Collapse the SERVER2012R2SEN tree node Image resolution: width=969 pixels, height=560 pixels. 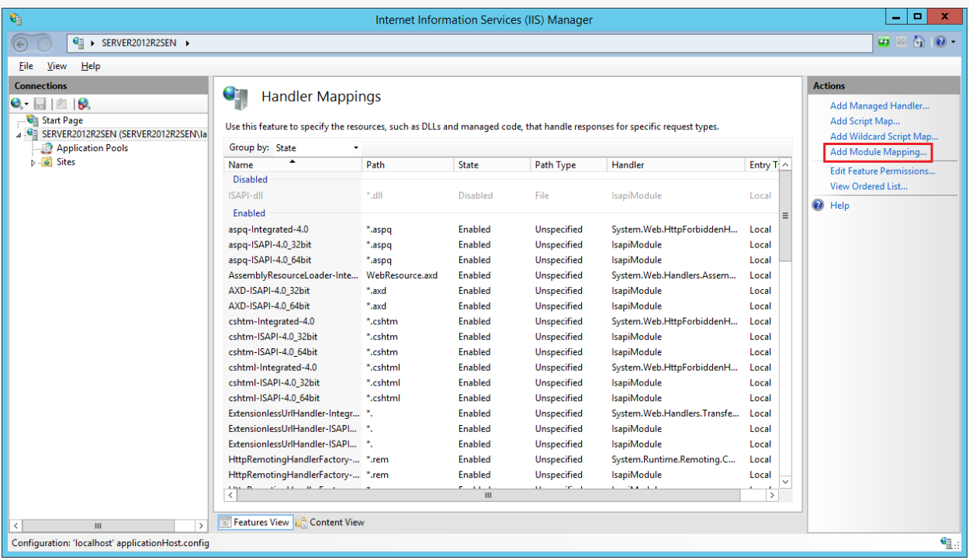click(x=19, y=135)
